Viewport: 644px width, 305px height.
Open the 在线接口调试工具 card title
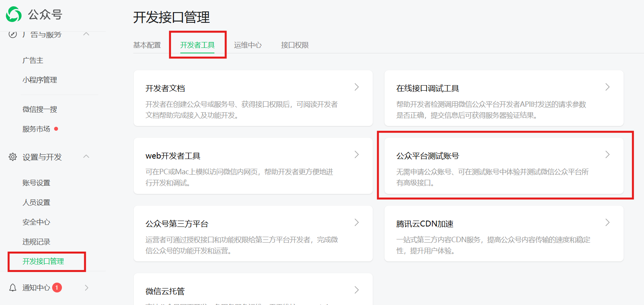[428, 88]
